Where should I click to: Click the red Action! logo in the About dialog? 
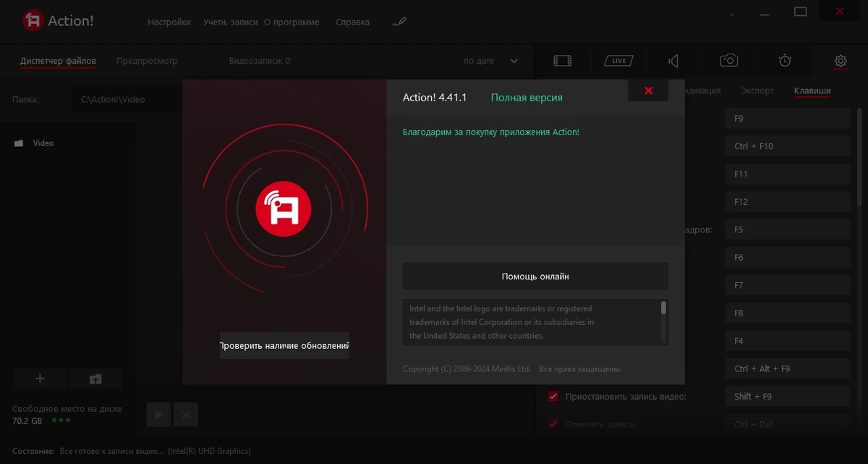click(284, 209)
